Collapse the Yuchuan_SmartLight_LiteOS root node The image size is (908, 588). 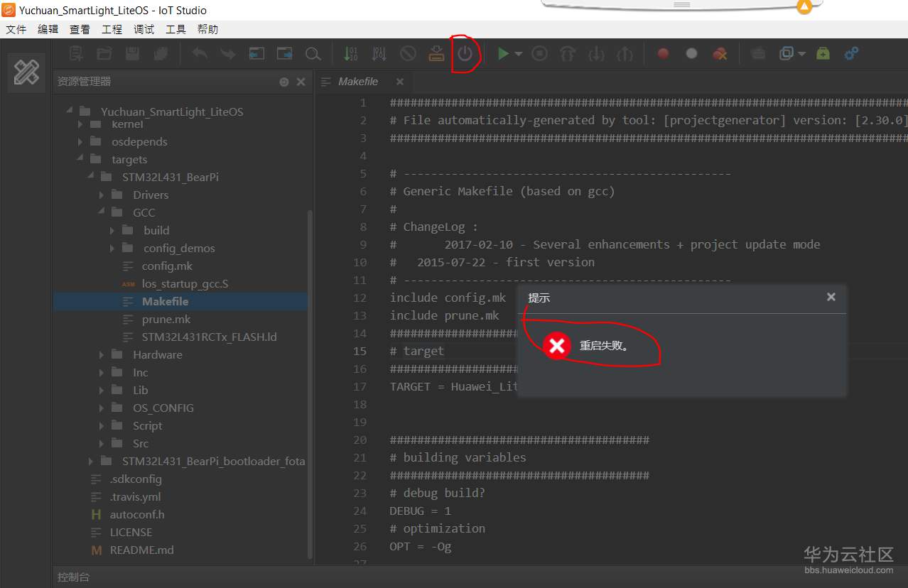70,111
